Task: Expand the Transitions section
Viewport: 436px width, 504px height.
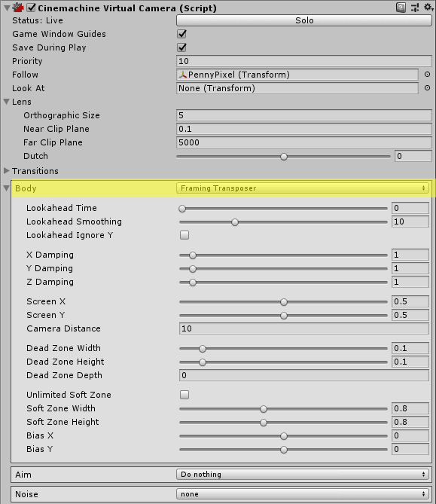Action: 7,171
